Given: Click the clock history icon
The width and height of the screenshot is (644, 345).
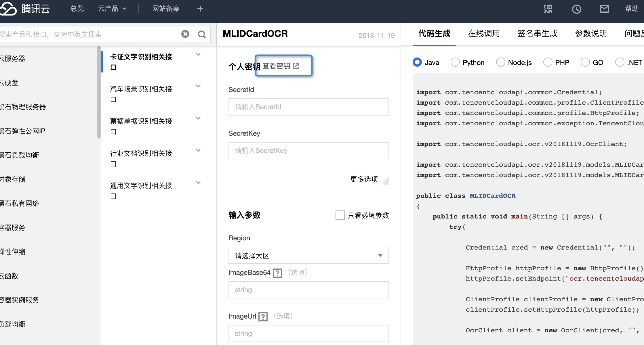Looking at the screenshot, I should pos(576,9).
